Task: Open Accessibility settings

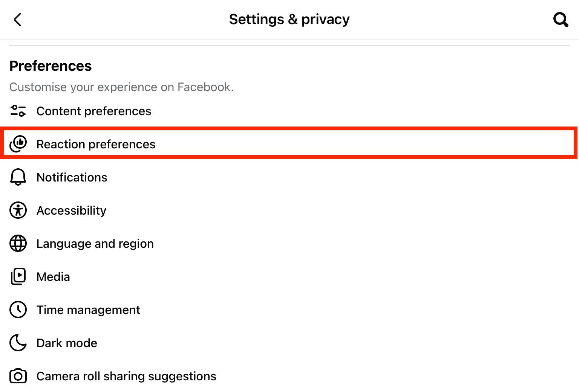Action: [71, 210]
